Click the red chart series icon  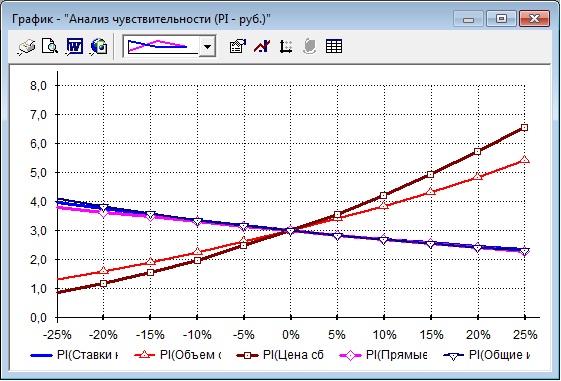tap(262, 47)
